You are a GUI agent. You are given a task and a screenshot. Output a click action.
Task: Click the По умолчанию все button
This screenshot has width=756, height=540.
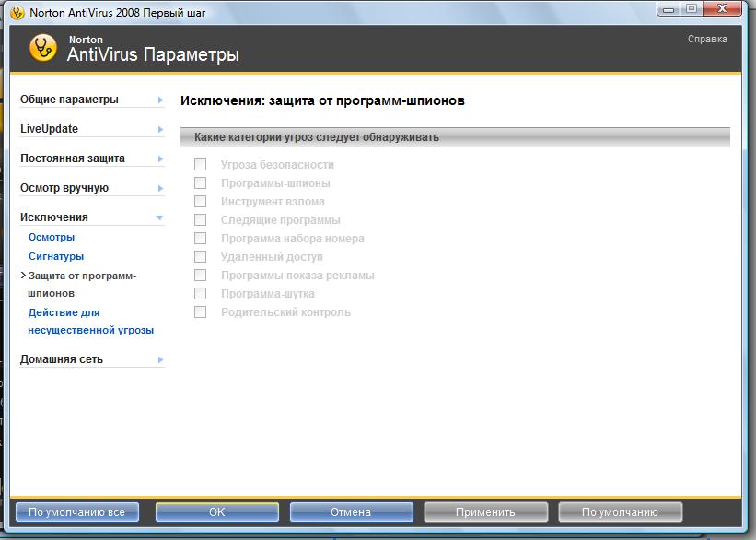tap(77, 512)
